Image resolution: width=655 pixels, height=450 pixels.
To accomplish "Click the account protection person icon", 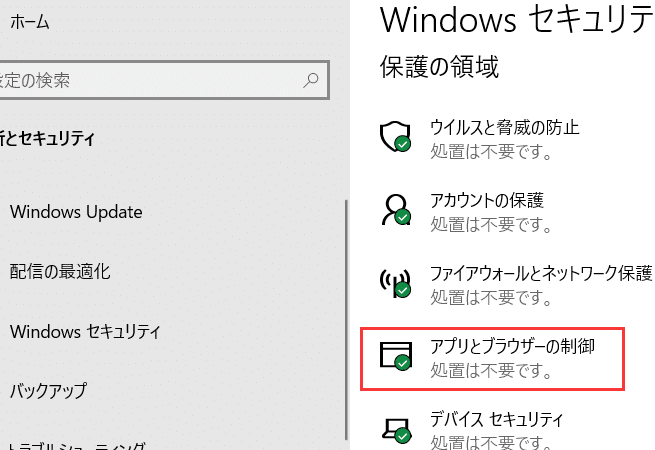I will pyautogui.click(x=395, y=208).
